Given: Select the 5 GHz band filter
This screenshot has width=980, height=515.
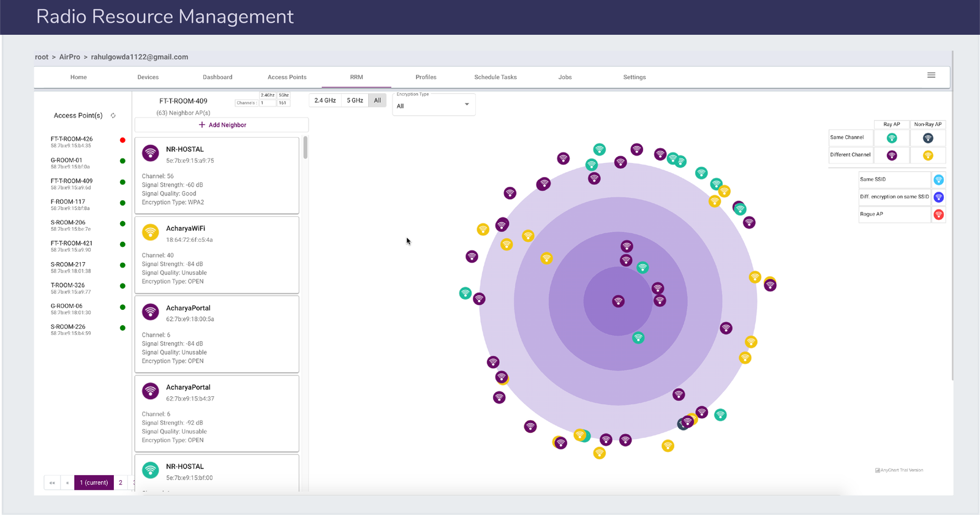Looking at the screenshot, I should coord(355,100).
